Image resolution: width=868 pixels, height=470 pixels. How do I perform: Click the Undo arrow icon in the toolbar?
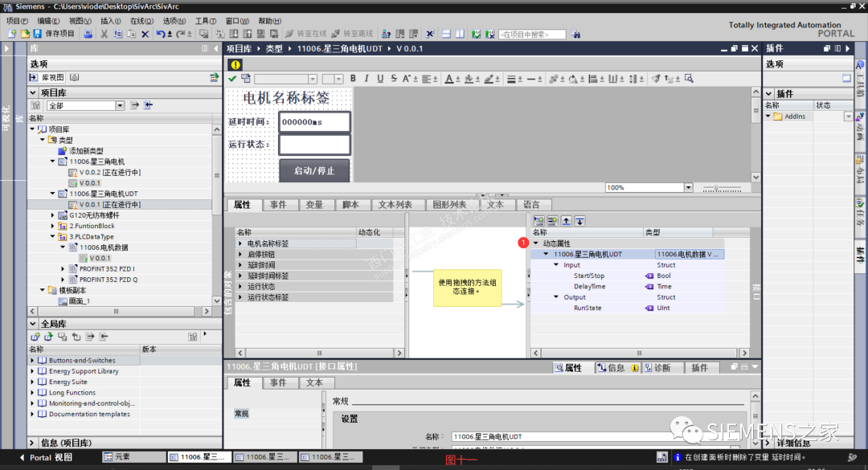[161, 34]
